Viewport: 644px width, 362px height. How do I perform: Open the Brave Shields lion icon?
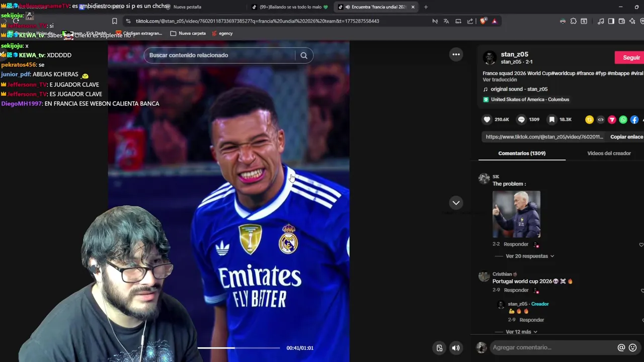(x=484, y=21)
